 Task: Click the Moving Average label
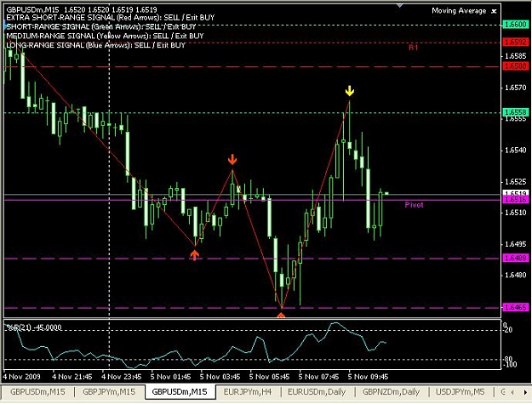pos(459,11)
